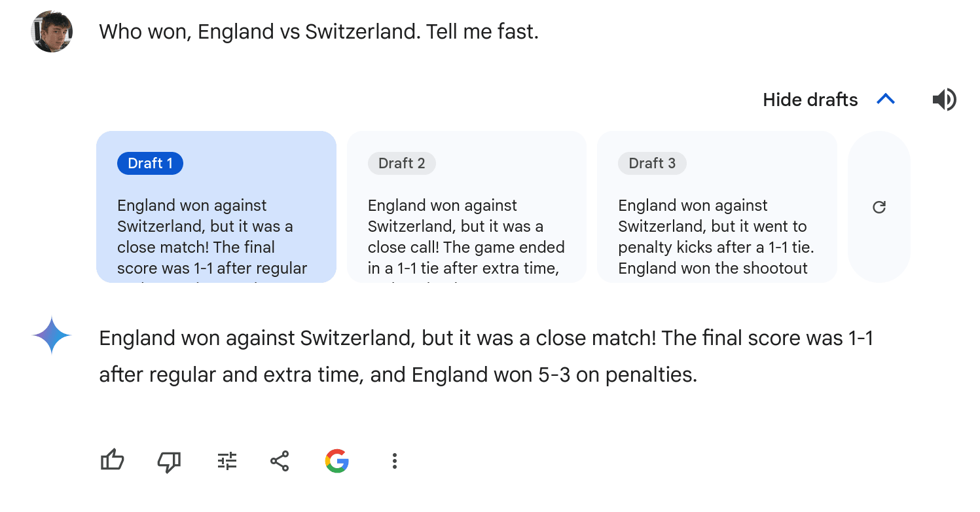Select the Draft 1 card
This screenshot has width=980, height=512.
(x=216, y=207)
